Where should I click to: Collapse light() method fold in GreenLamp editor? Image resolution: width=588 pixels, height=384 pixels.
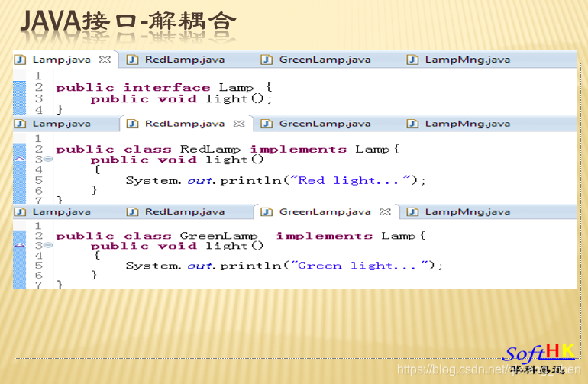48,245
